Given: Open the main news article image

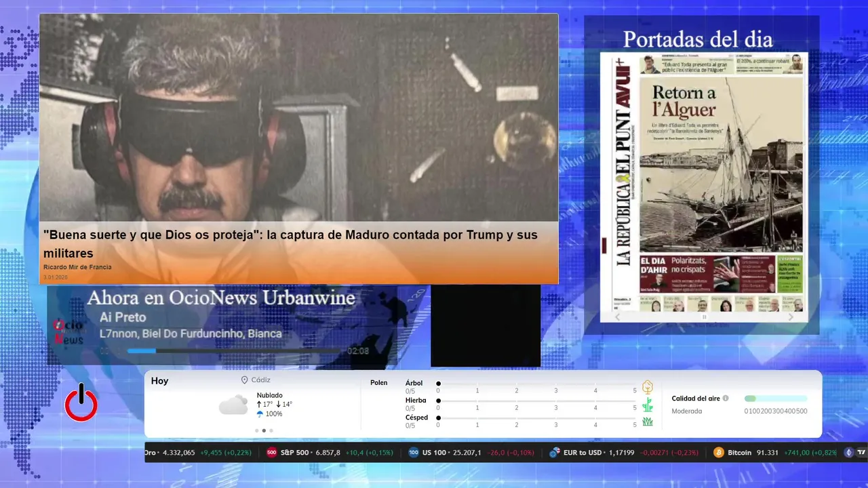Looking at the screenshot, I should [298, 119].
